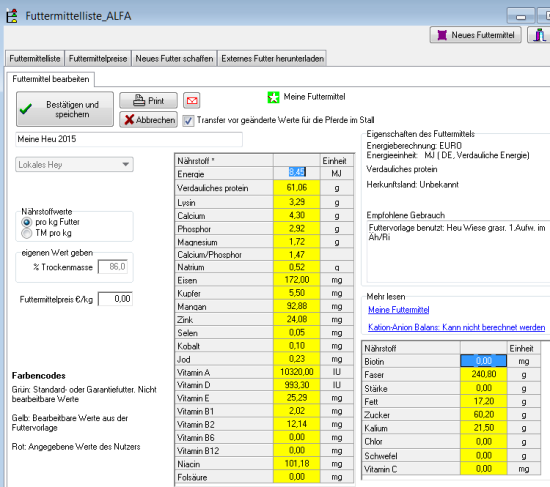Click the Fett value 17,20
This screenshot has width=550, height=487.
tap(484, 401)
